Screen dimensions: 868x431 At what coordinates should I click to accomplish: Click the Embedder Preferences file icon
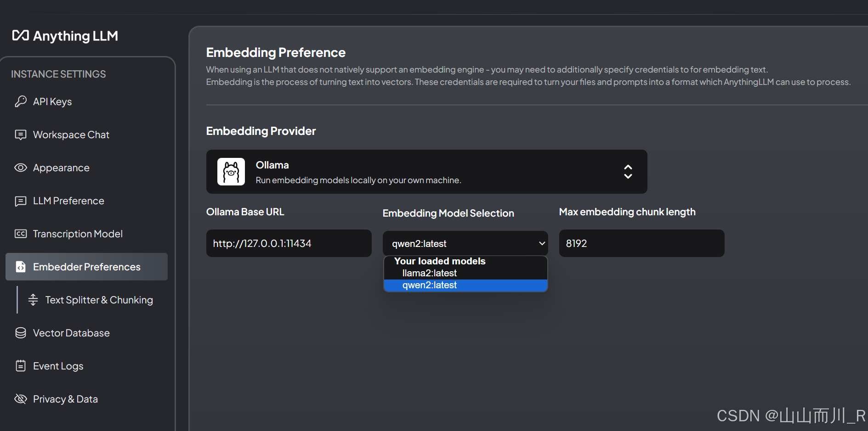[x=21, y=267]
